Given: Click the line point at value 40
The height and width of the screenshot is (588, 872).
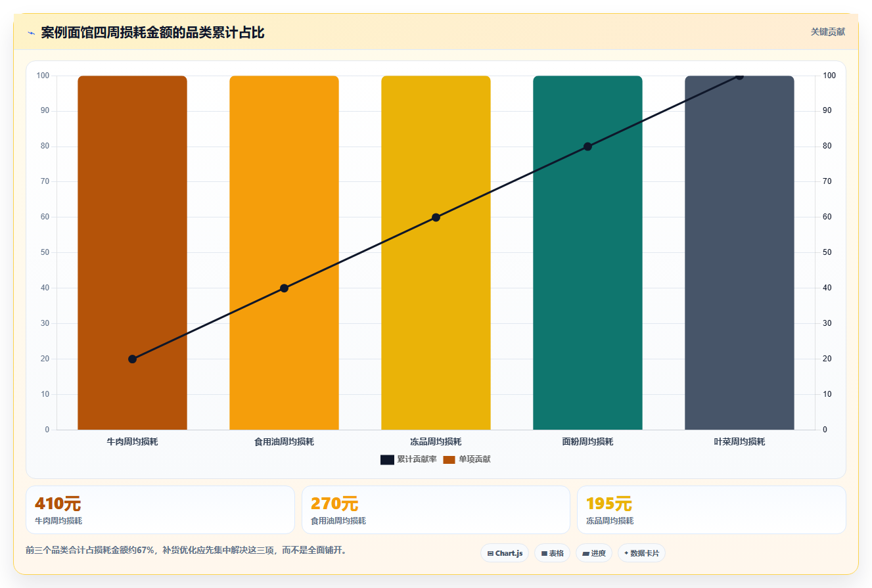Looking at the screenshot, I should [284, 288].
